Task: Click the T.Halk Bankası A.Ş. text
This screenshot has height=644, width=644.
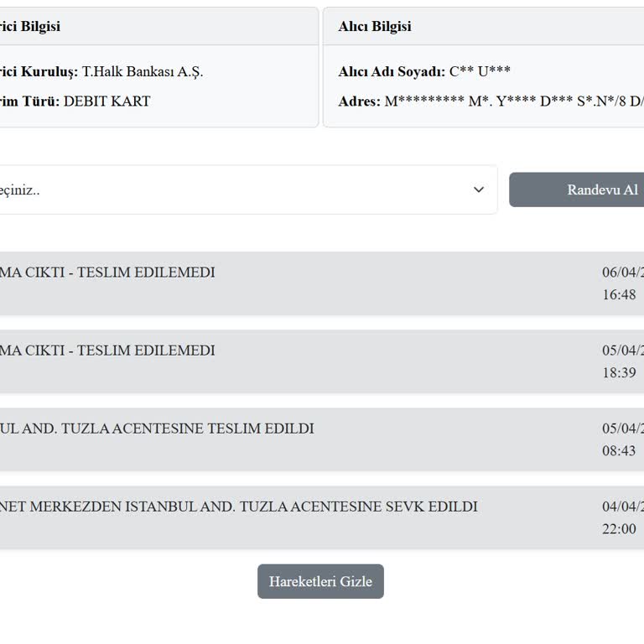Action: coord(143,71)
